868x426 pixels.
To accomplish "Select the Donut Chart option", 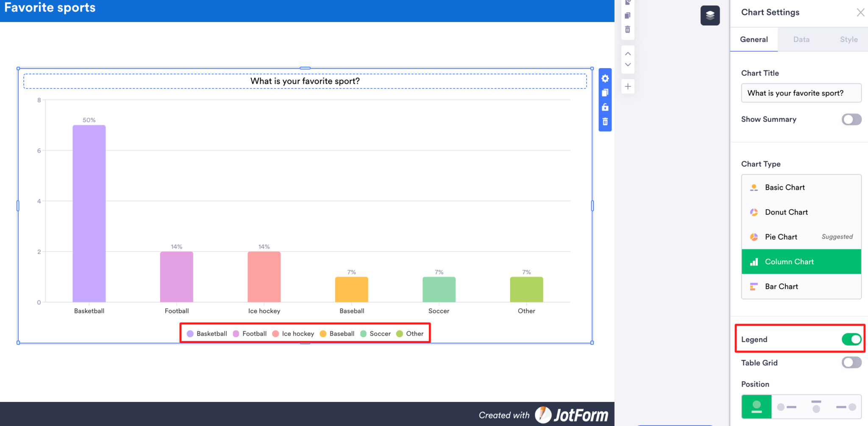I will [x=786, y=212].
